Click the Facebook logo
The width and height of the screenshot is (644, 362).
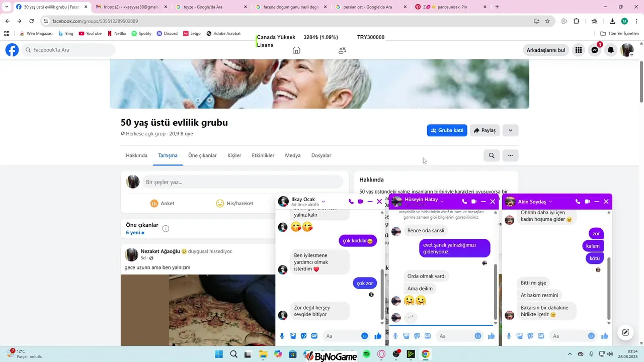tap(12, 50)
